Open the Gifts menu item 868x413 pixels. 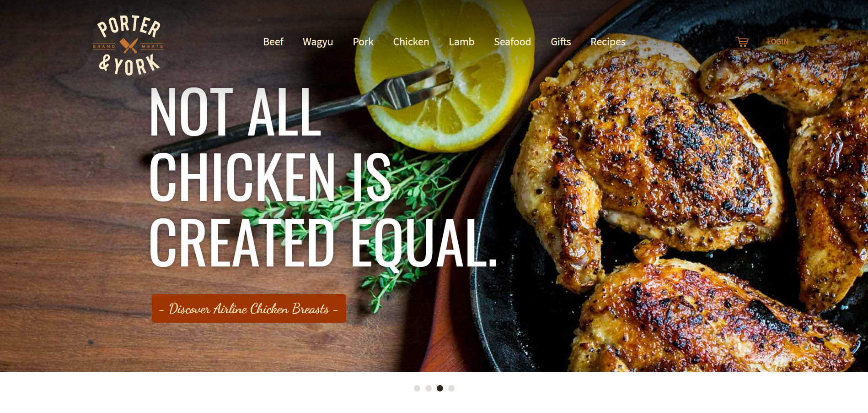click(x=561, y=42)
